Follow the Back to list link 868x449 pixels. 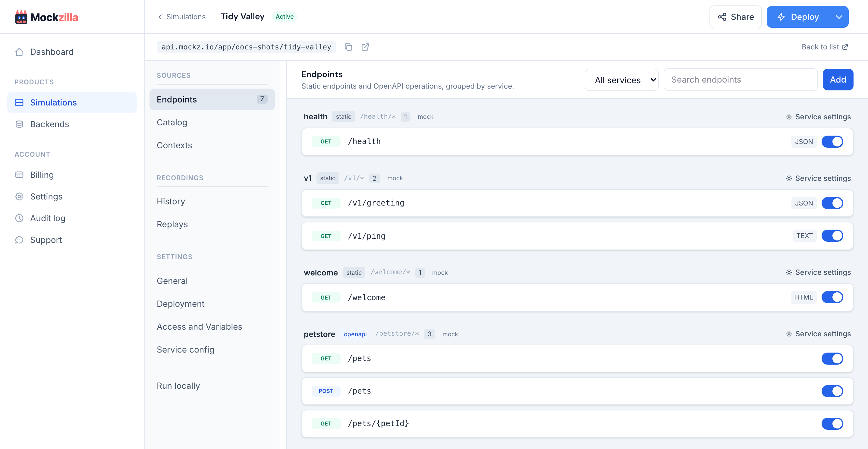point(825,47)
